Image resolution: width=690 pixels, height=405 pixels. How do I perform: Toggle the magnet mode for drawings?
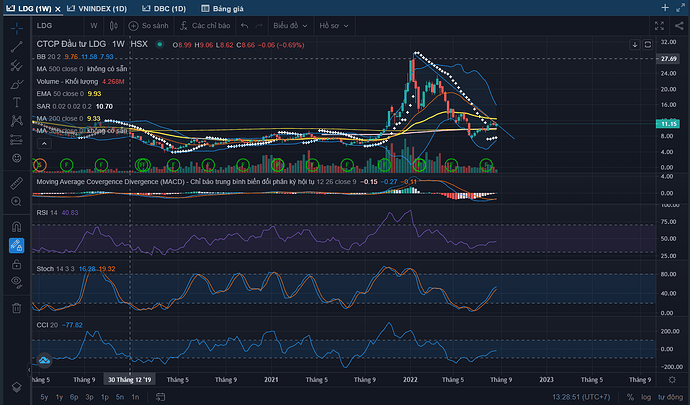[x=17, y=226]
